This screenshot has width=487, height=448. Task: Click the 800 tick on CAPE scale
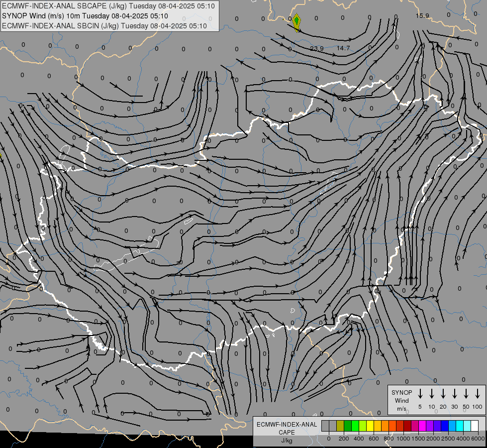[x=389, y=439]
